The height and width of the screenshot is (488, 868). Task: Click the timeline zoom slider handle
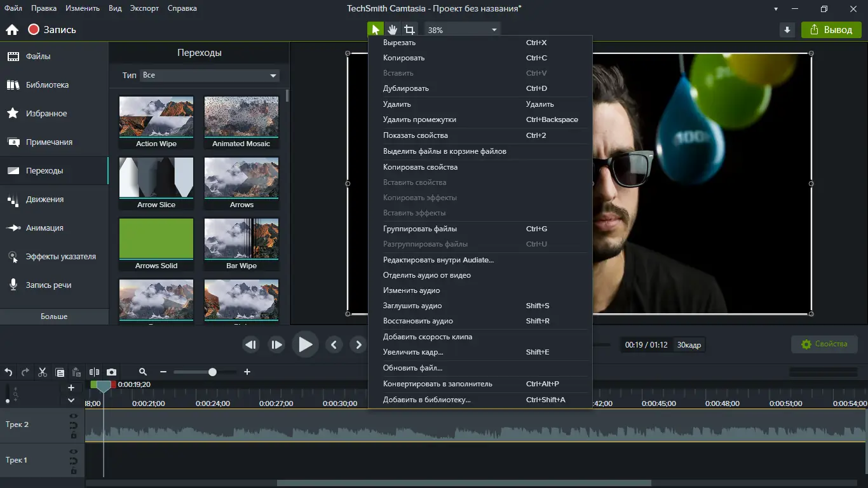(x=212, y=372)
